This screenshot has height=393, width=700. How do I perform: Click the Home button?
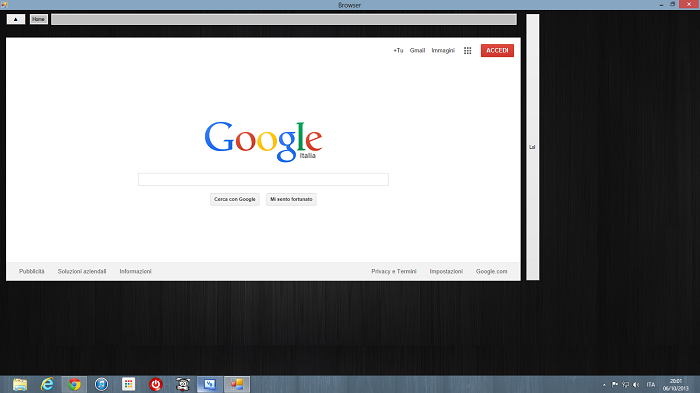tap(38, 19)
